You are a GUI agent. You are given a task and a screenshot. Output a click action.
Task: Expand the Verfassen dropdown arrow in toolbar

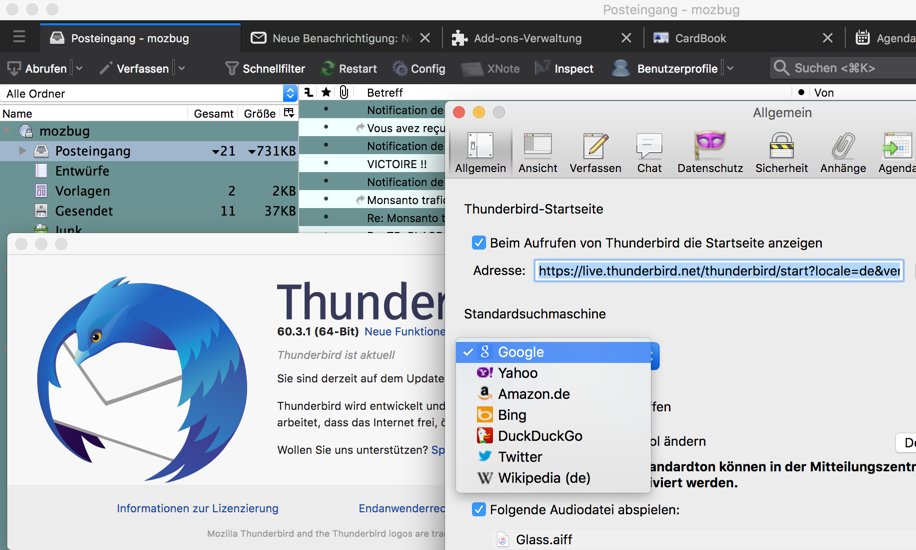pyautogui.click(x=181, y=68)
